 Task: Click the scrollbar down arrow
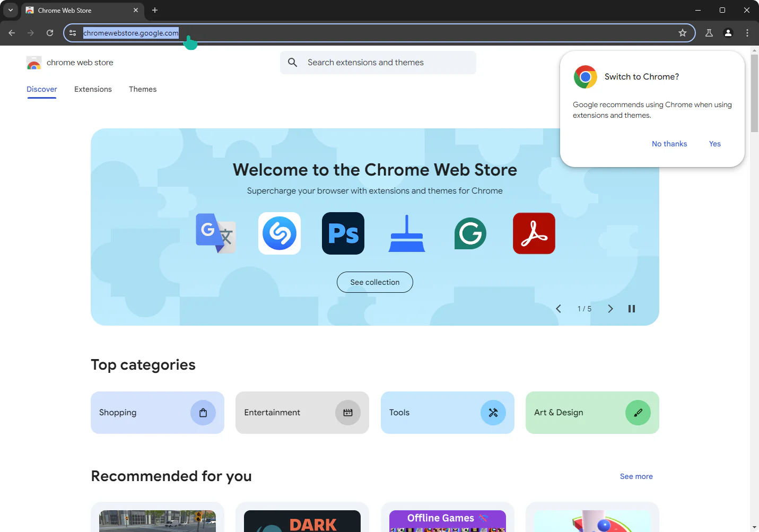(755, 528)
